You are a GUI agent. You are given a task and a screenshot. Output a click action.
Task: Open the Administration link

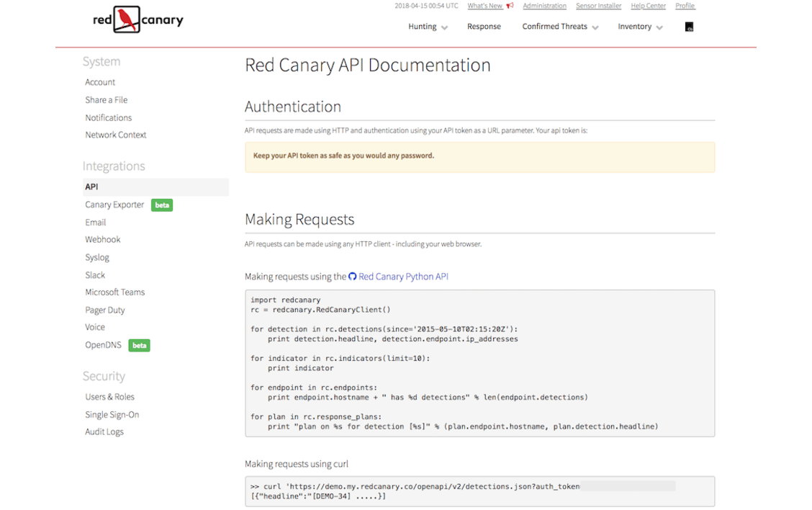(x=544, y=6)
